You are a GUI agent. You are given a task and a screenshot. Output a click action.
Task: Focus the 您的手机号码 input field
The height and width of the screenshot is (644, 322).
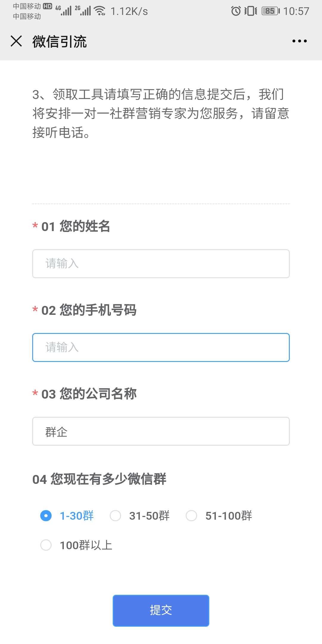click(161, 347)
